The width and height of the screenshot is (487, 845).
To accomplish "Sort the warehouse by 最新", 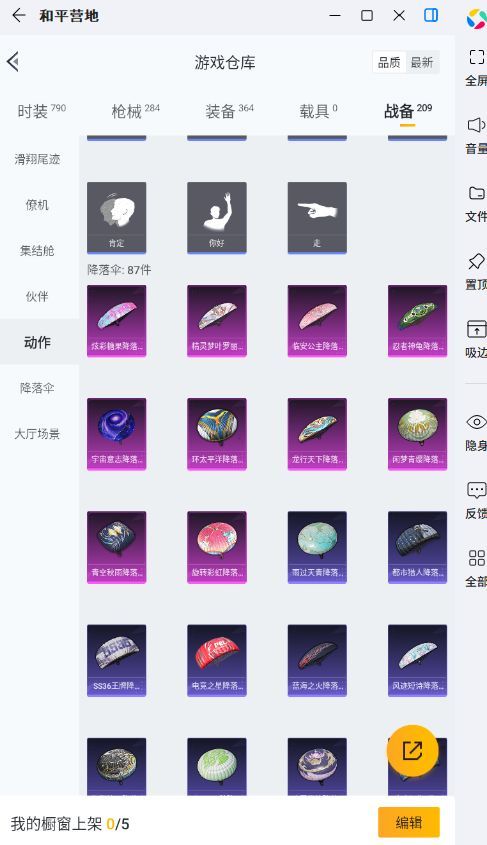I will click(x=422, y=63).
